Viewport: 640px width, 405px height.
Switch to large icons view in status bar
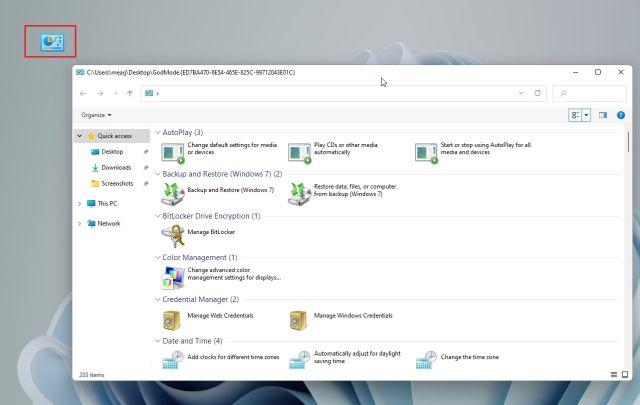(625, 374)
